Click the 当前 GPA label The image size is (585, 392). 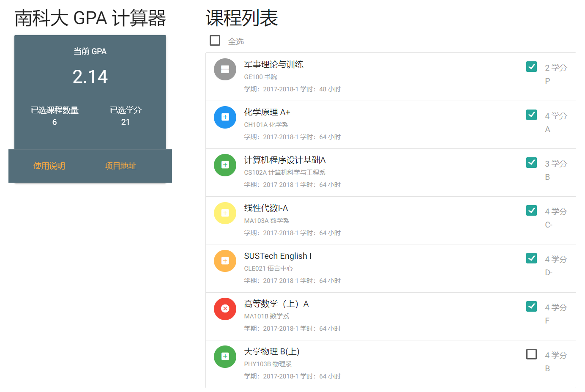click(90, 51)
